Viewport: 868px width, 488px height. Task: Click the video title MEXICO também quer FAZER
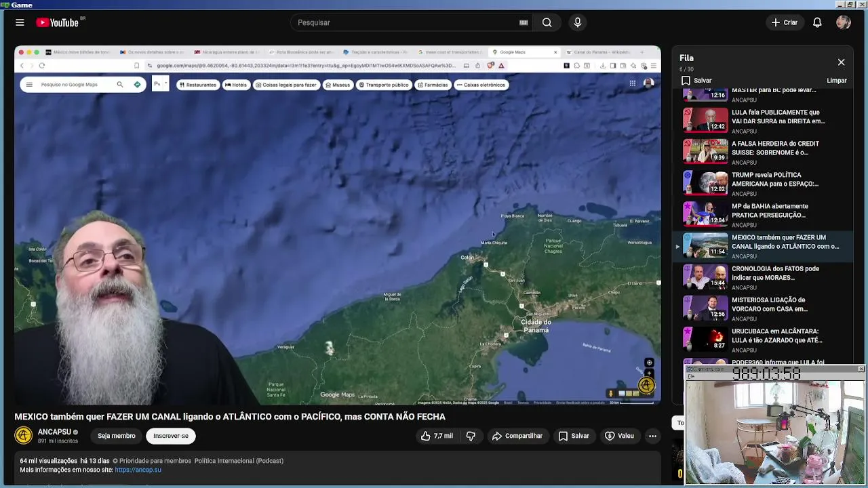[230, 417]
